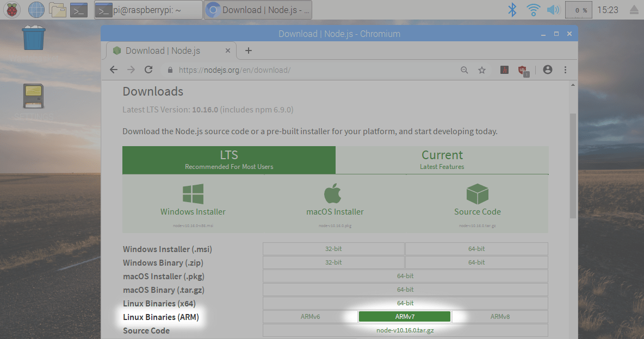Click the macOS Installer (.pkg) label

click(x=164, y=276)
